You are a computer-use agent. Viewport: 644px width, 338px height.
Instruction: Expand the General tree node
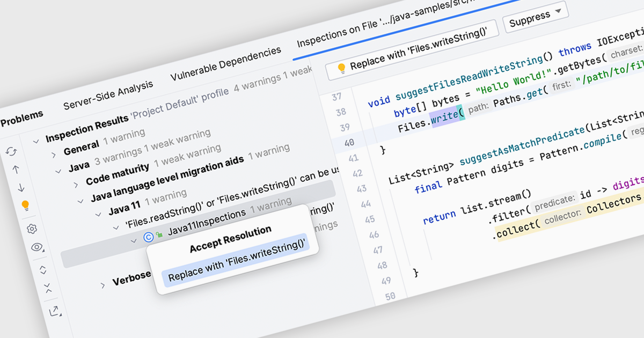pos(54,155)
